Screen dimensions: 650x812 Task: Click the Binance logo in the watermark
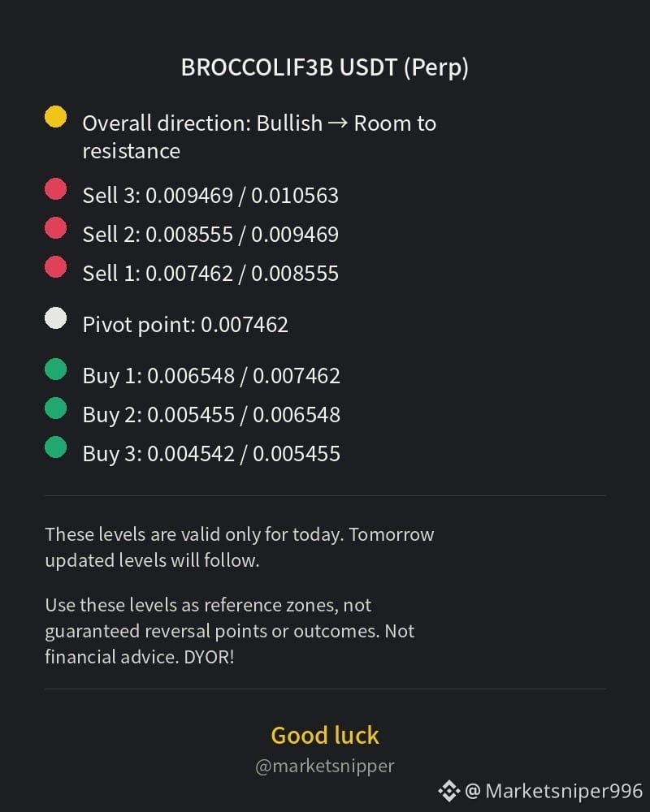(448, 791)
